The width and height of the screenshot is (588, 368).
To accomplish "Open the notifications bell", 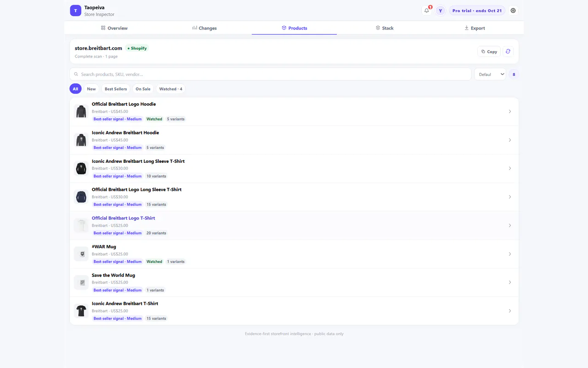I will click(x=427, y=11).
